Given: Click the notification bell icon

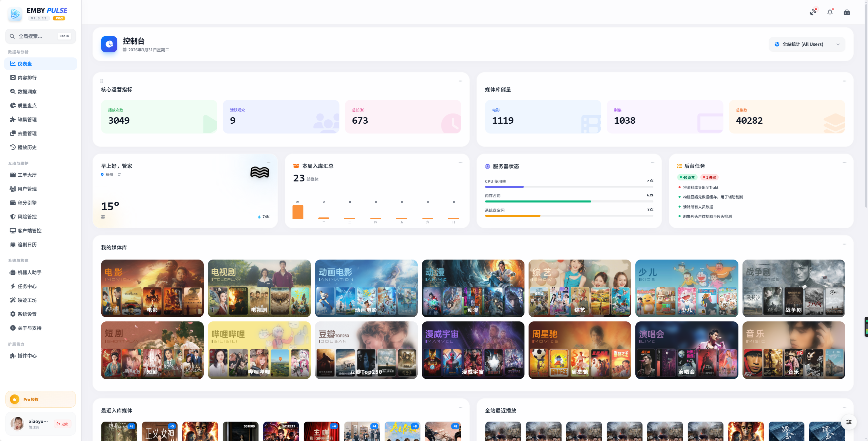Looking at the screenshot, I should (x=830, y=12).
